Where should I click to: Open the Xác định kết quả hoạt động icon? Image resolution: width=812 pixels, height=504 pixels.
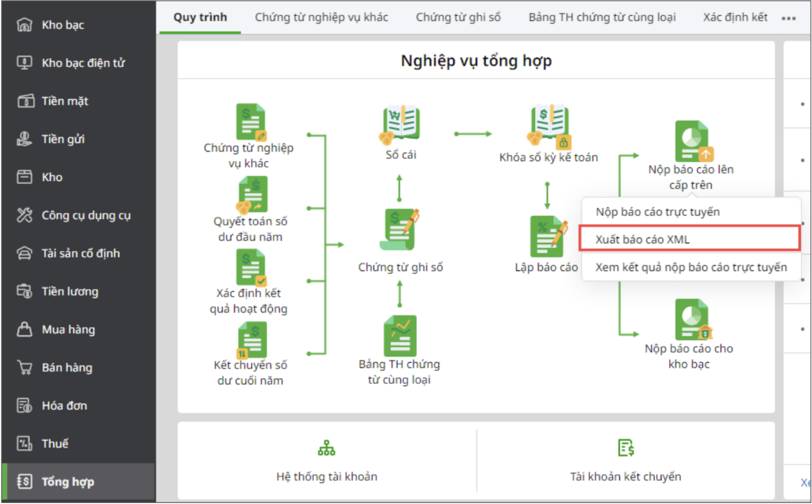(251, 267)
